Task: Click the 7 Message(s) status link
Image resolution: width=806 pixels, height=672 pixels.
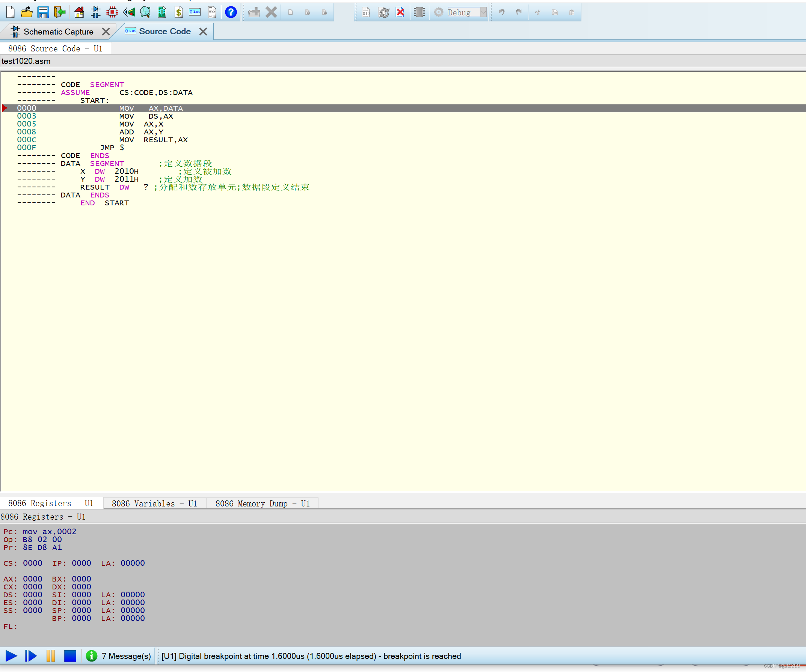Action: [126, 656]
